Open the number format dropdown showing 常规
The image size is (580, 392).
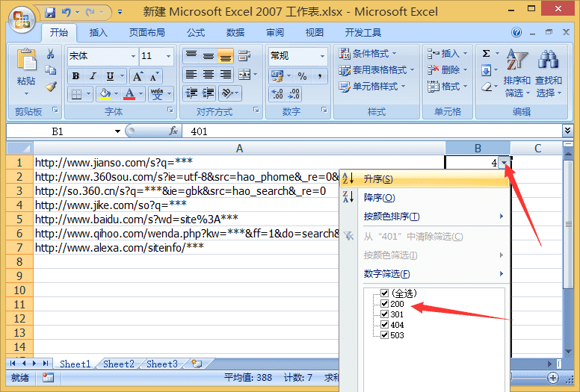point(323,56)
